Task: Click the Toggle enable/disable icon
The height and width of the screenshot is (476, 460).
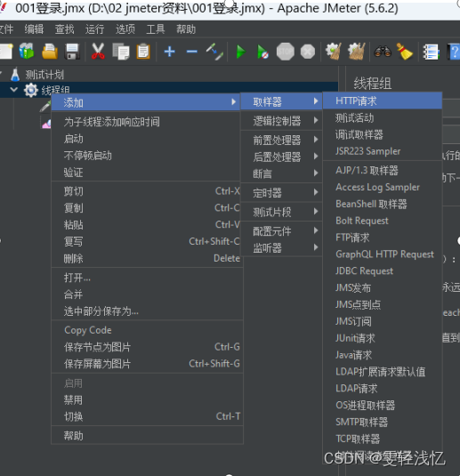Action: (214, 52)
